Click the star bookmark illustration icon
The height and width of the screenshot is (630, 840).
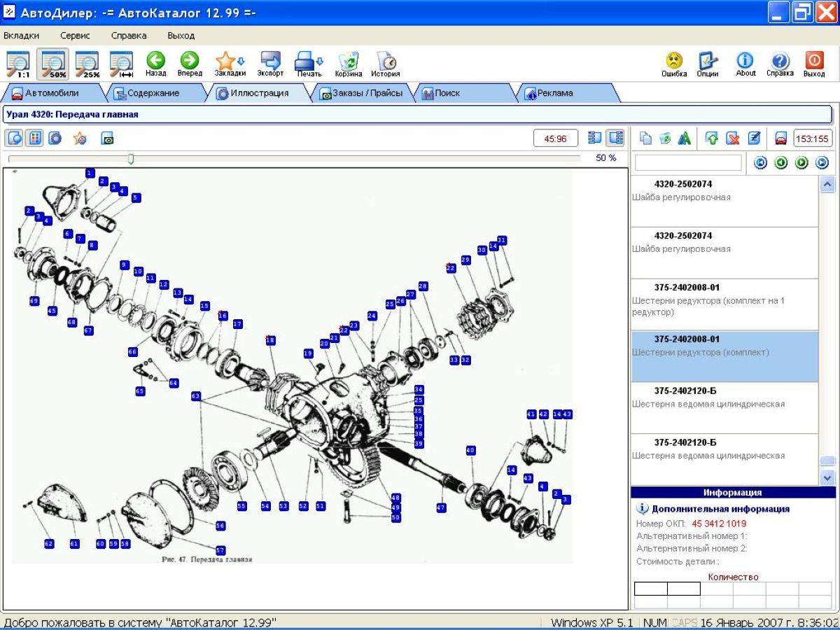coord(80,138)
